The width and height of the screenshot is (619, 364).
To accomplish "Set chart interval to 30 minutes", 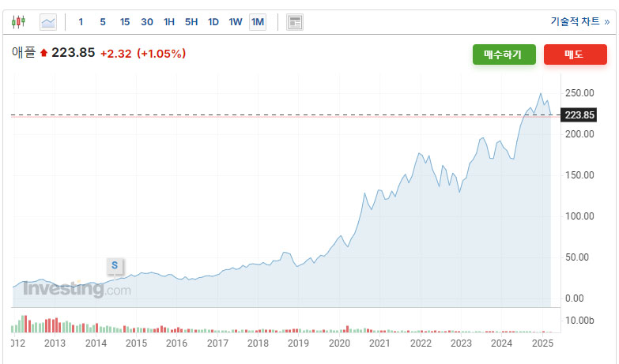I will click(147, 22).
